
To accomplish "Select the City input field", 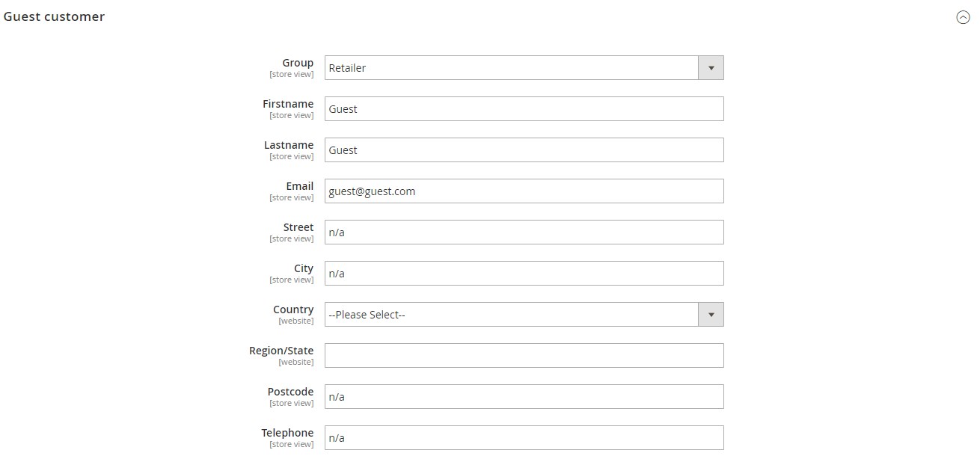I will click(x=524, y=274).
